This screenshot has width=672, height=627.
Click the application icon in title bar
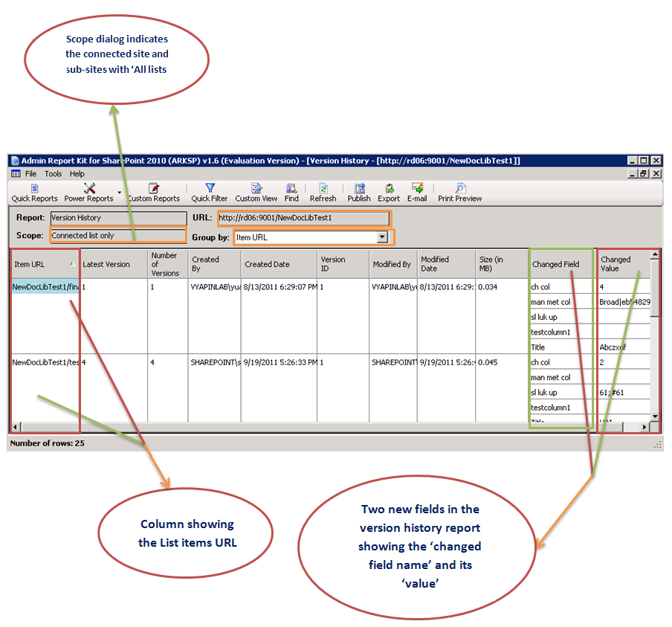[x=16, y=161]
